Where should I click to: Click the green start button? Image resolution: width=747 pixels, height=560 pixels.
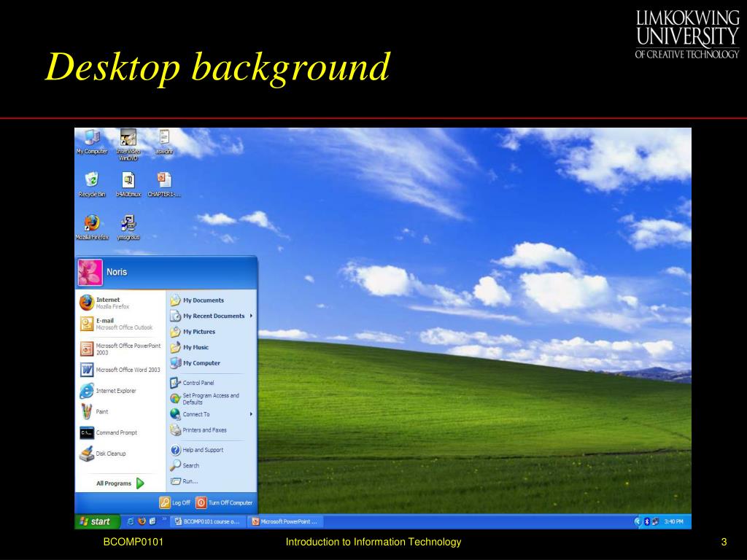pyautogui.click(x=96, y=521)
